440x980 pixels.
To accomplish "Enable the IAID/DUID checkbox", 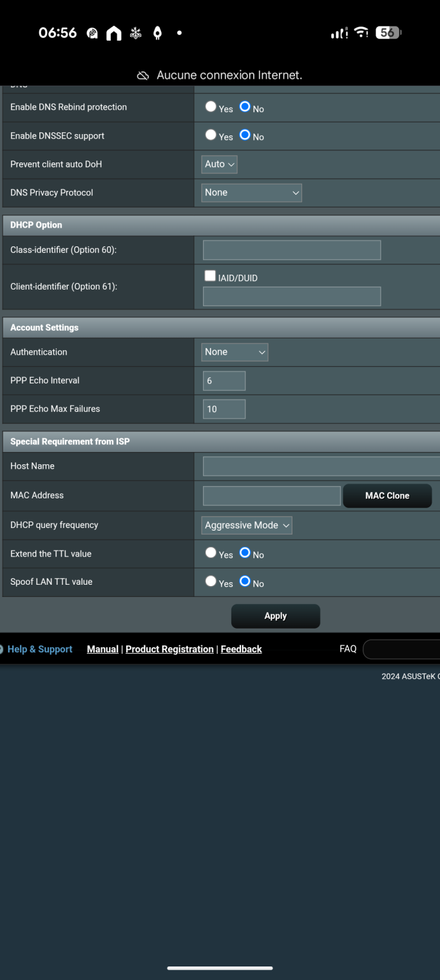I will point(210,276).
